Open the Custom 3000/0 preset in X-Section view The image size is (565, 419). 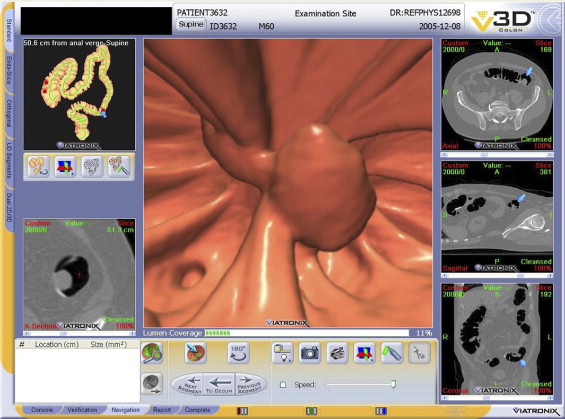[x=37, y=226]
